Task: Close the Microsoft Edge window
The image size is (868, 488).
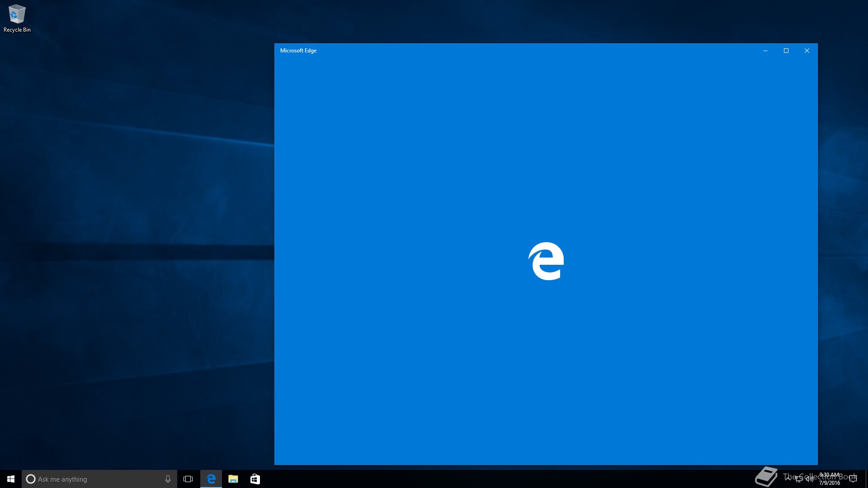Action: tap(807, 51)
